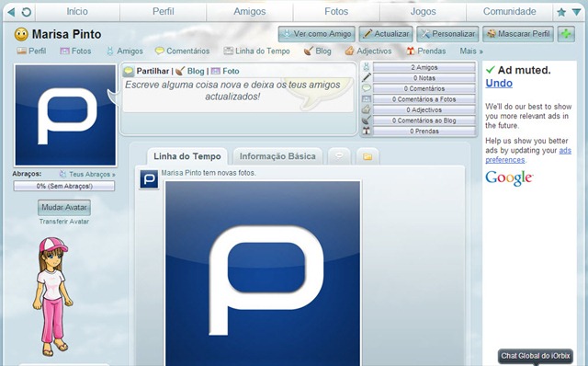Click the smiley mood icon beside Marisa Pinto

point(21,35)
